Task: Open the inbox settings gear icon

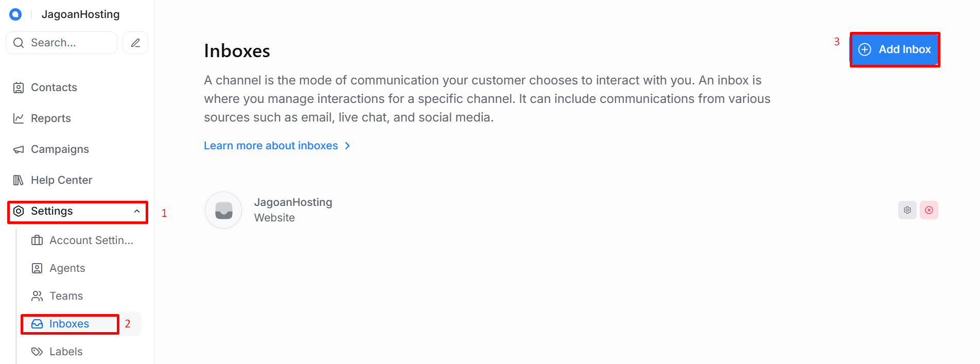Action: point(907,210)
